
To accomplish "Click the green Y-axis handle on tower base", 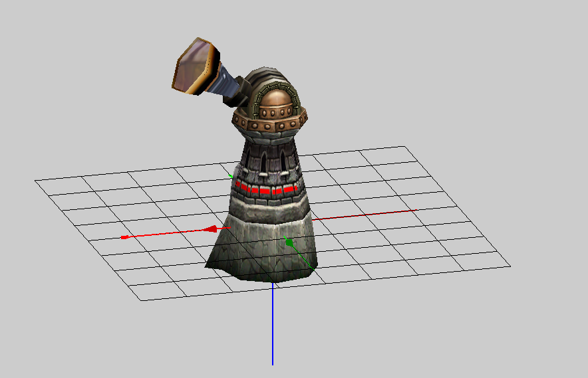I will point(289,242).
